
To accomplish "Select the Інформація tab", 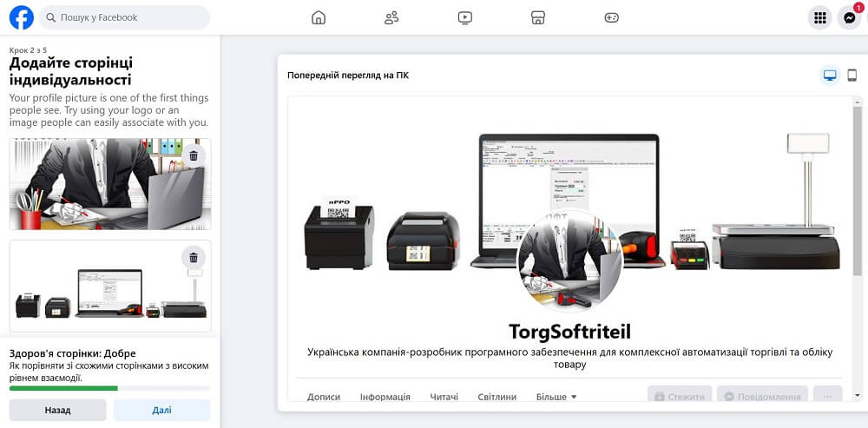I will [385, 397].
